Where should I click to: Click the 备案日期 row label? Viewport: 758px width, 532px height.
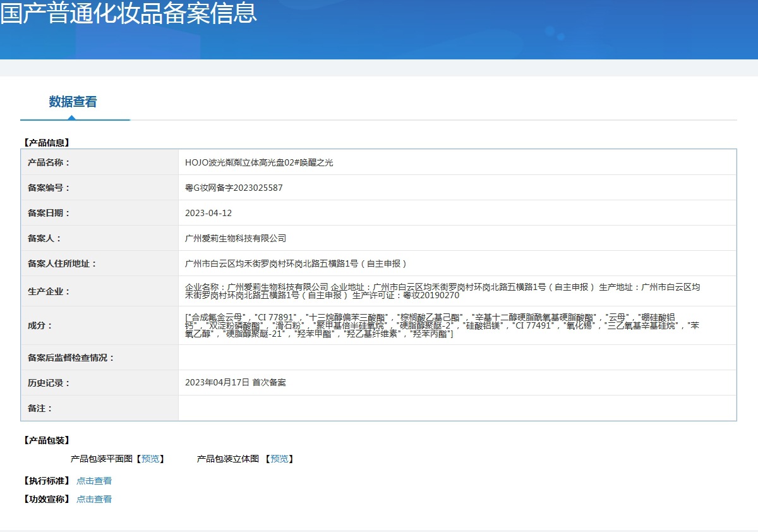49,213
